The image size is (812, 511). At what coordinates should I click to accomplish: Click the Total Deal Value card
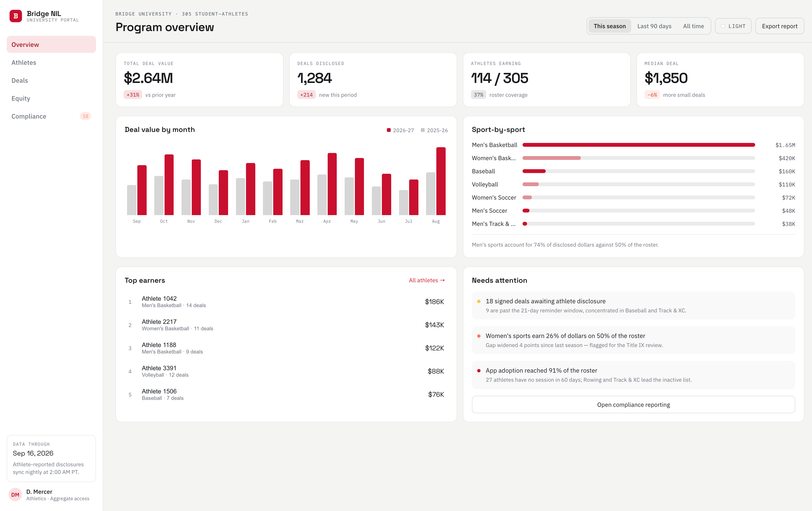(x=199, y=80)
